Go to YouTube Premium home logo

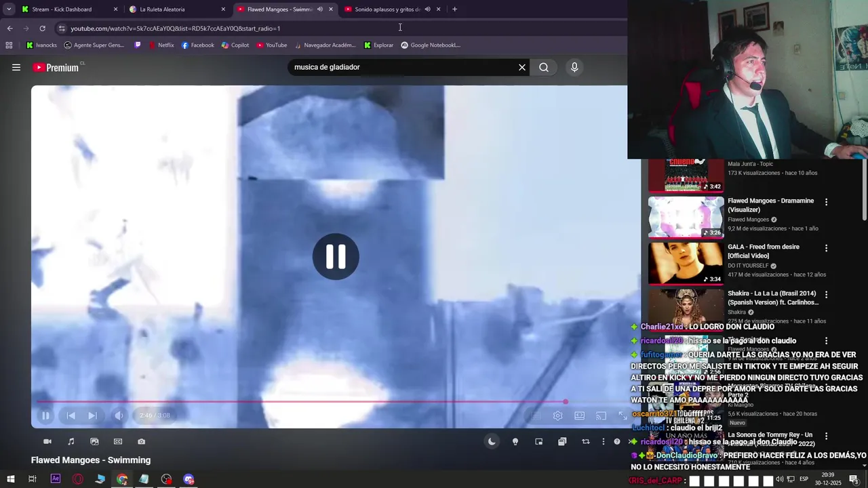[x=56, y=67]
